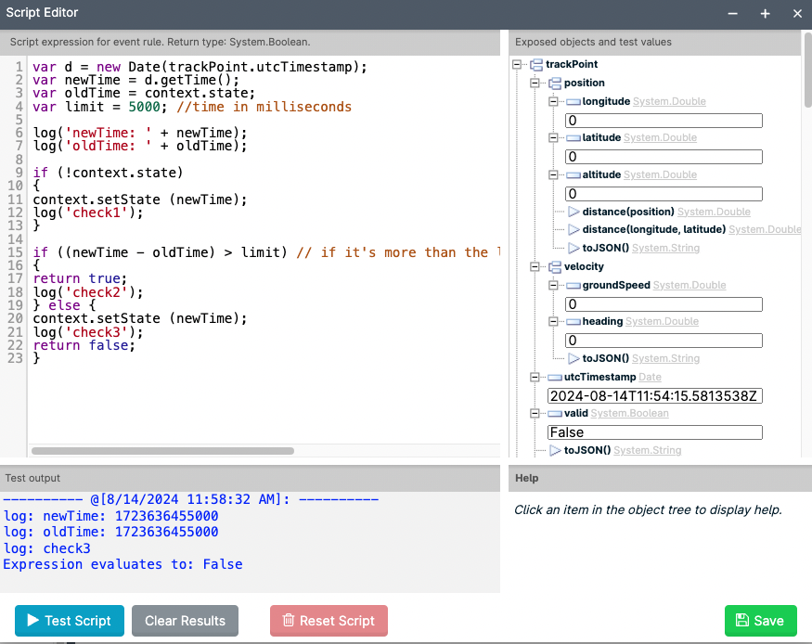The height and width of the screenshot is (644, 812).
Task: Close the Script Editor window
Action: tap(797, 14)
